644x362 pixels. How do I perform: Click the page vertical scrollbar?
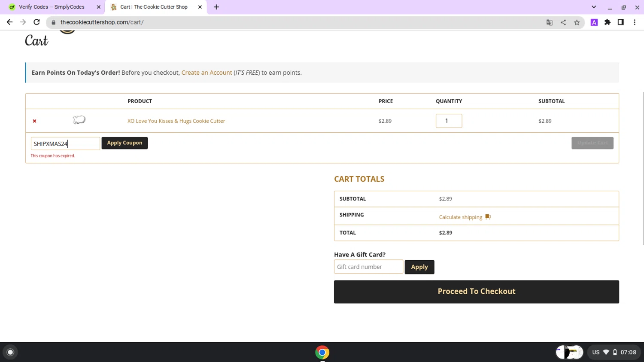642,167
